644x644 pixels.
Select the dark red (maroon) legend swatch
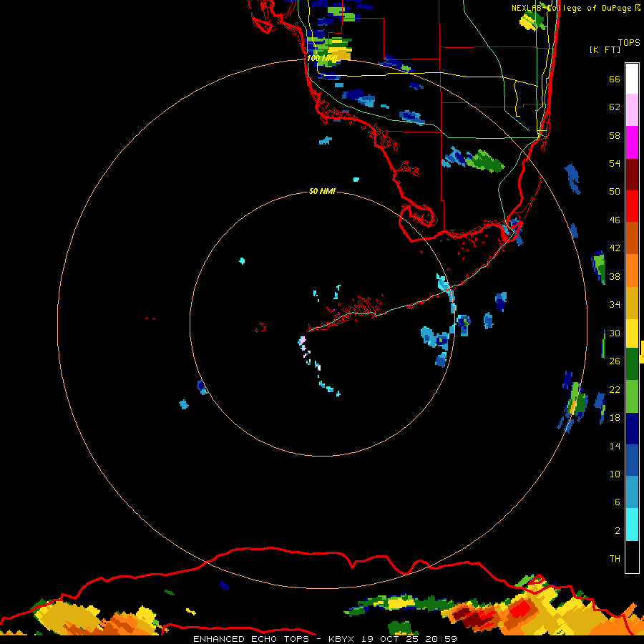click(x=632, y=174)
